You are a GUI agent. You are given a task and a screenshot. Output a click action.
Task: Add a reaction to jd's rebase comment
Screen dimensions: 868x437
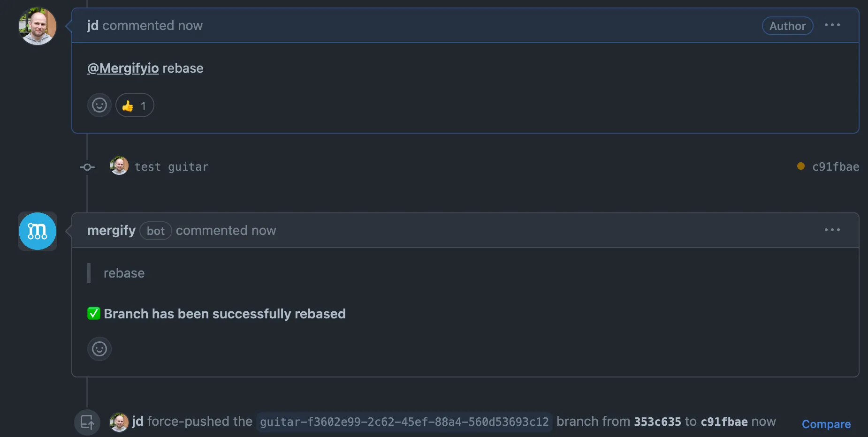(99, 105)
